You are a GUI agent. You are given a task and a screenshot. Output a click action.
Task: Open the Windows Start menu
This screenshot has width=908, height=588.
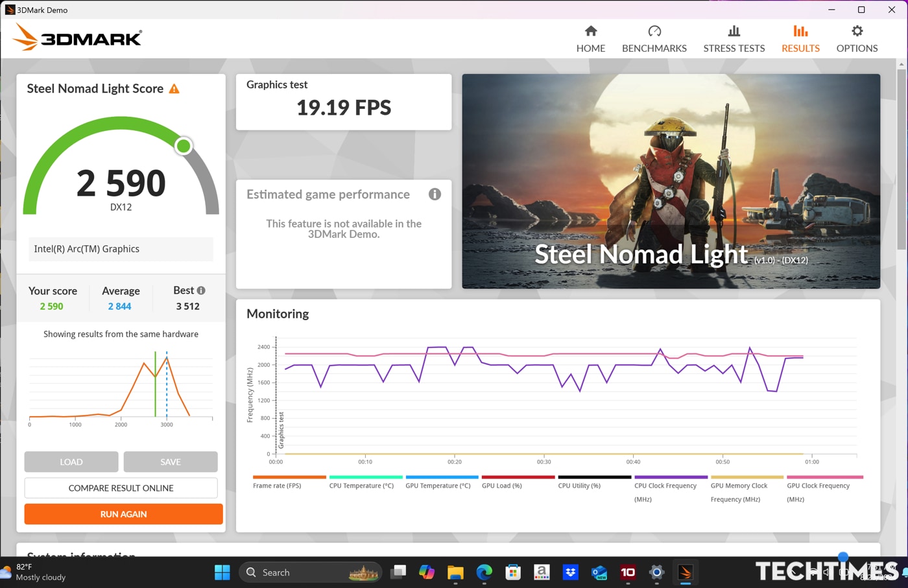click(x=222, y=572)
